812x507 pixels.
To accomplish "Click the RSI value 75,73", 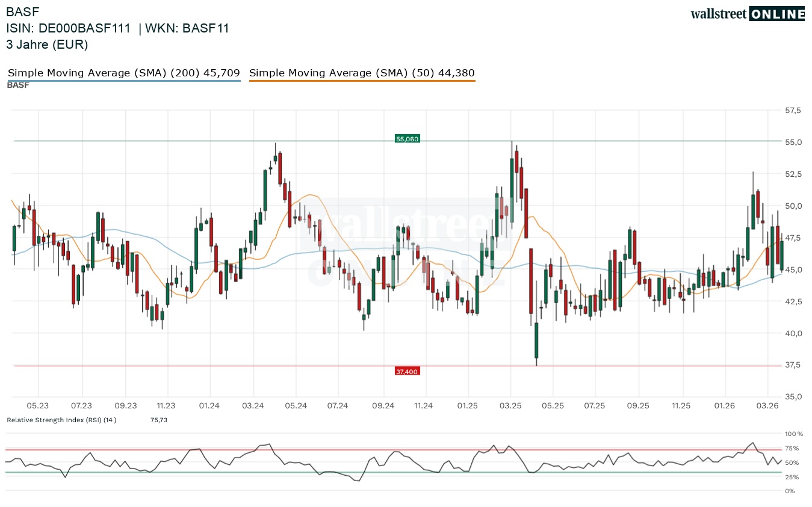I will click(159, 420).
